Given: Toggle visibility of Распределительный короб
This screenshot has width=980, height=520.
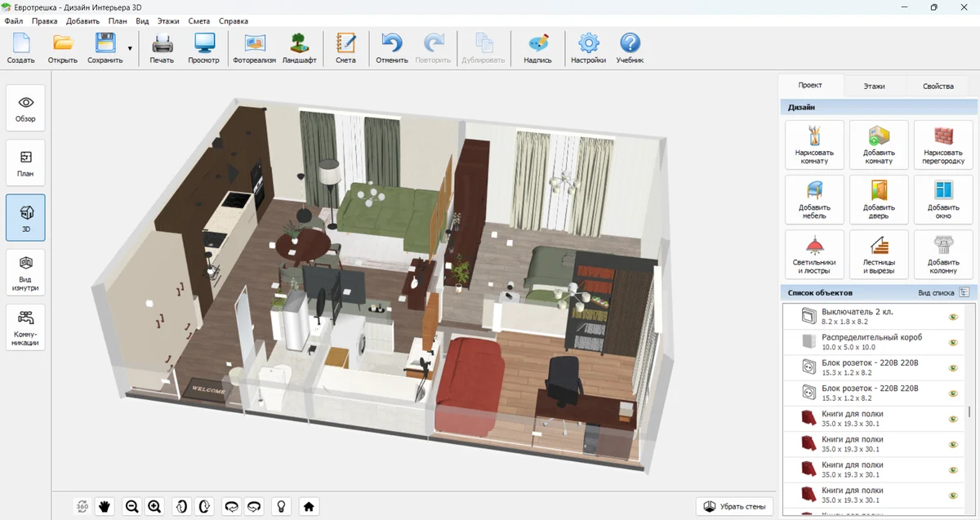Looking at the screenshot, I should (x=952, y=342).
